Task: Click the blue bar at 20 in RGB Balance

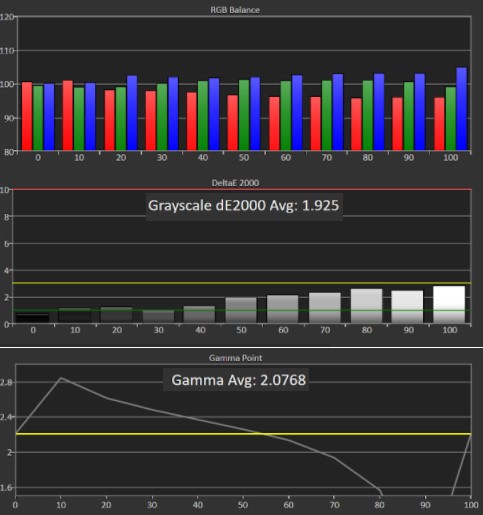Action: coord(132,113)
